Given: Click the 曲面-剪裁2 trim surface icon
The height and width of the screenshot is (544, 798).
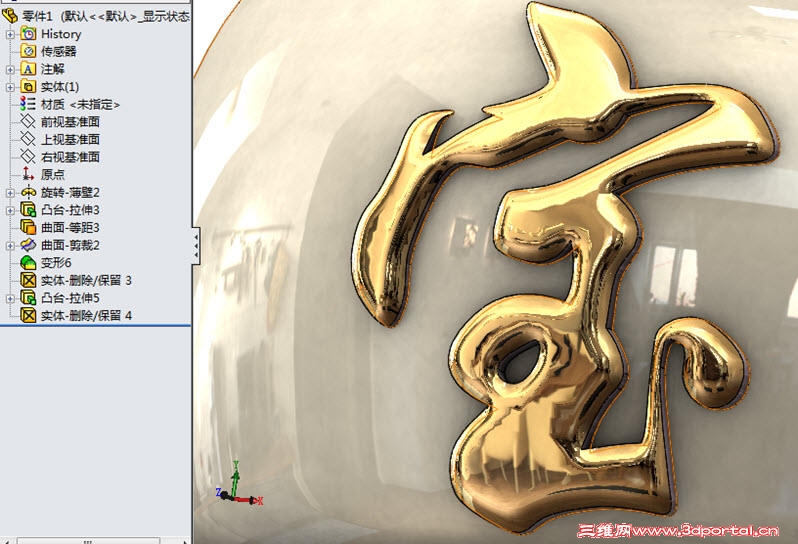Looking at the screenshot, I should click(28, 245).
